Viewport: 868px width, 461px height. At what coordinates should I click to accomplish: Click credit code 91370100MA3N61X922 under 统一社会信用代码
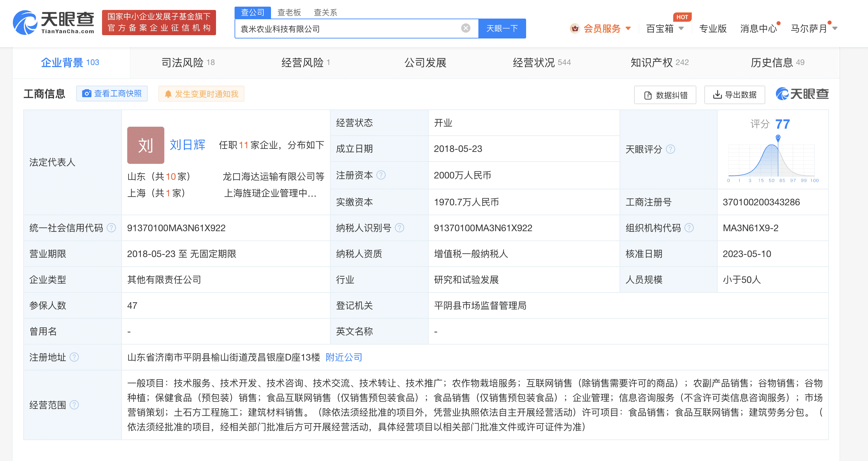pos(176,228)
